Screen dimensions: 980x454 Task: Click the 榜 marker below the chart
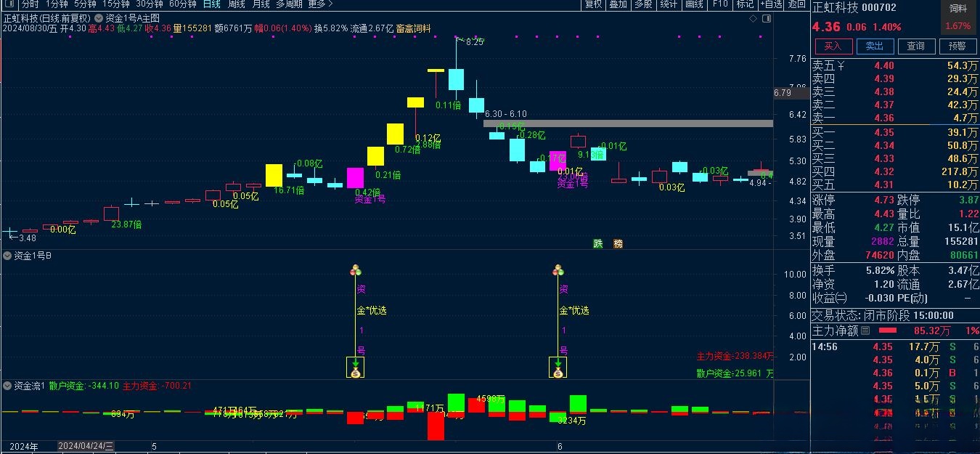coord(618,244)
